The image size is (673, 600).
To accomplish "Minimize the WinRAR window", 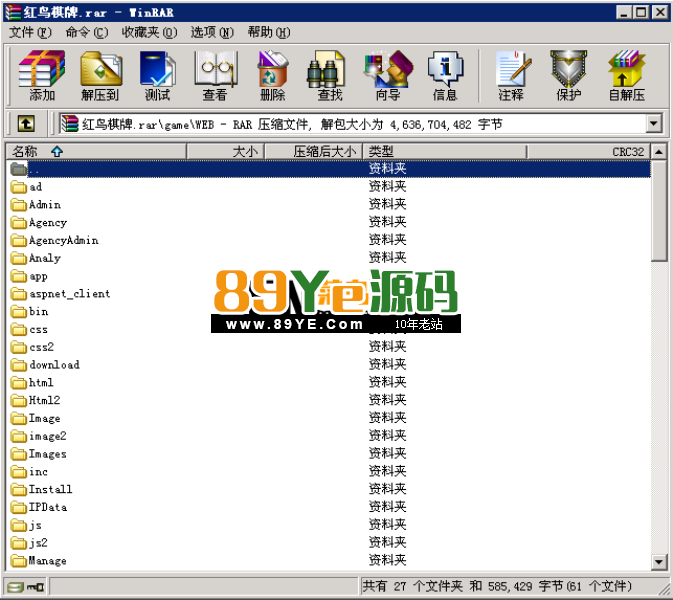I will [x=624, y=12].
